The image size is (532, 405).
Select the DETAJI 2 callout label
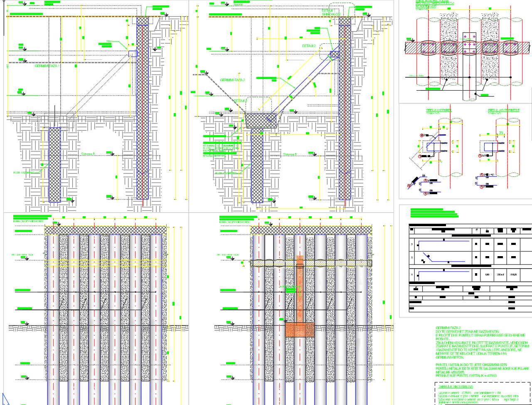coord(309,46)
